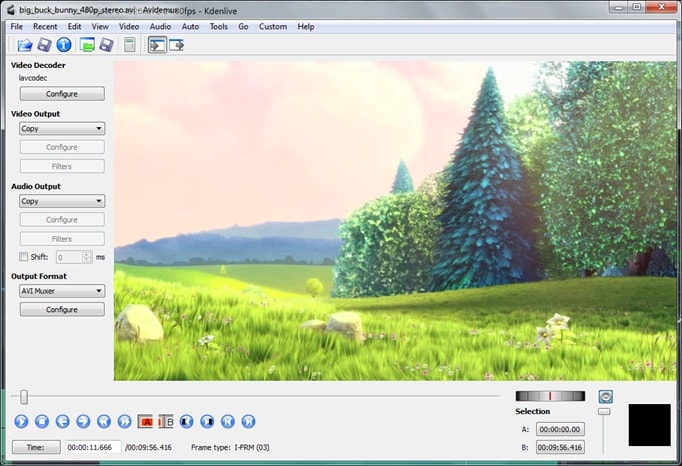Click the video preview frame
Viewport: 682px width, 466px height.
point(395,221)
